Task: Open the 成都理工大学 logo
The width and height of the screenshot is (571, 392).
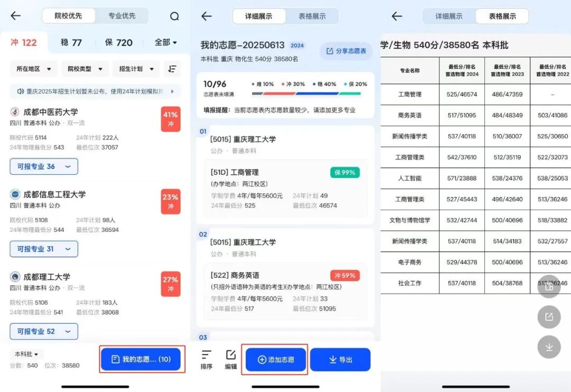Action: [x=15, y=277]
